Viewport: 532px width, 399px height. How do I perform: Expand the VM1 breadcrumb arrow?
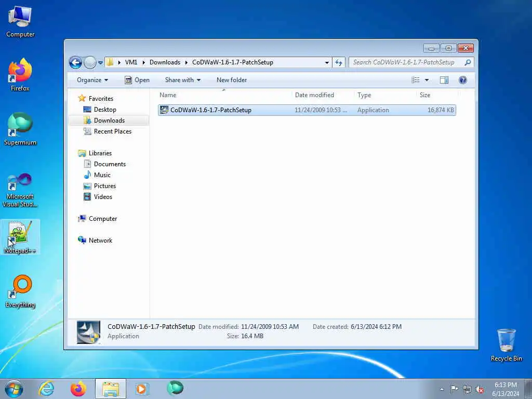(x=143, y=62)
